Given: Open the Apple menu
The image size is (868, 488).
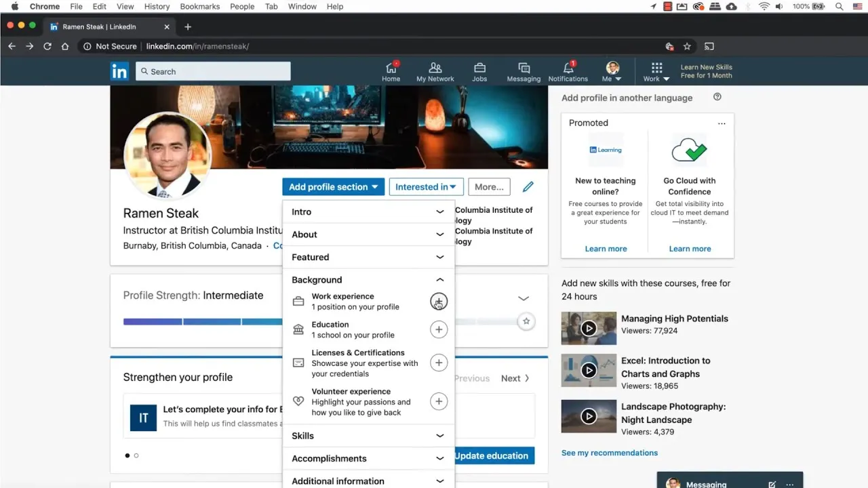Looking at the screenshot, I should [x=14, y=6].
